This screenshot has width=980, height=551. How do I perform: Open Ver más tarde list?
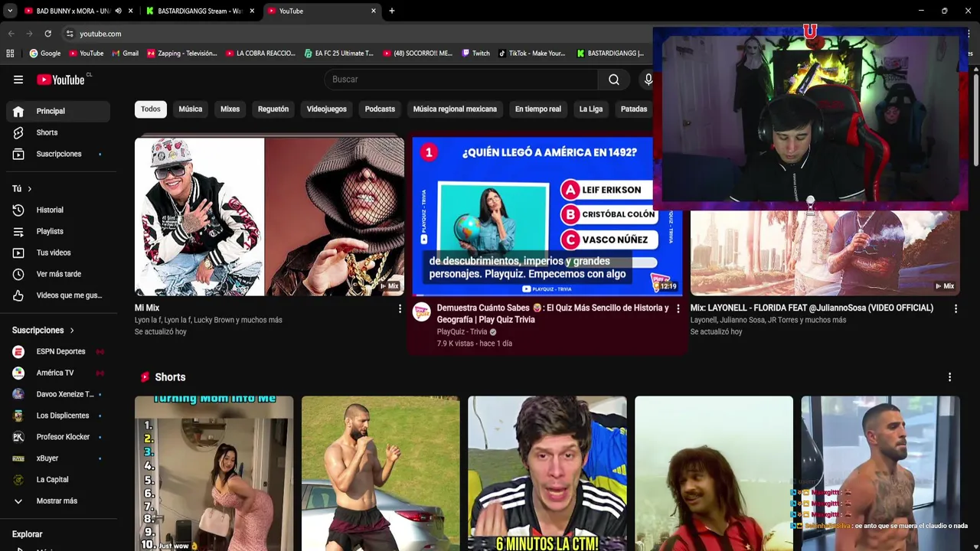58,274
